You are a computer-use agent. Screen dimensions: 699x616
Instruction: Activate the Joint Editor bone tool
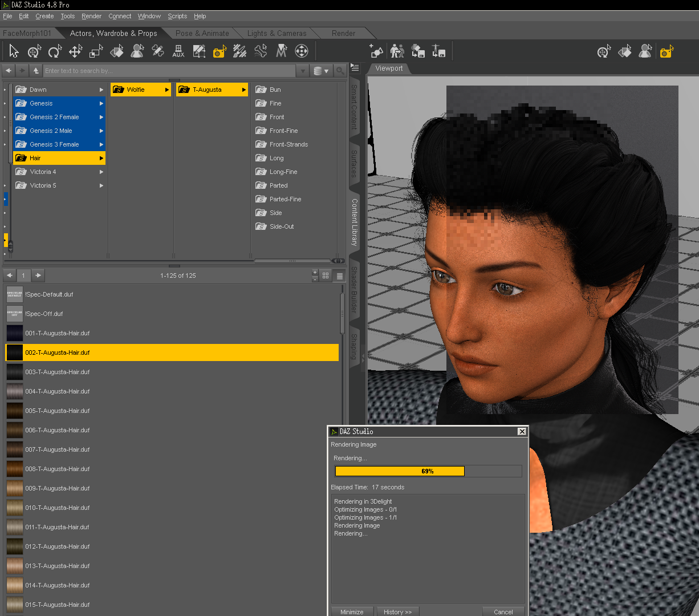click(x=261, y=52)
